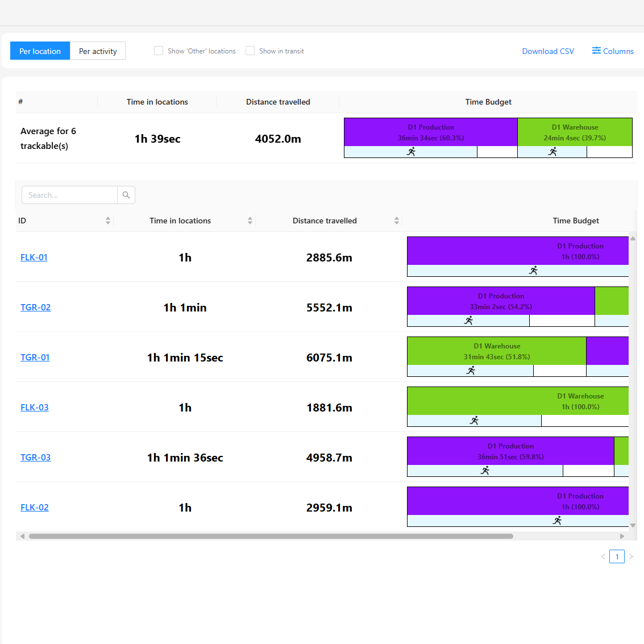Sort by Time in locations column

[x=250, y=221]
